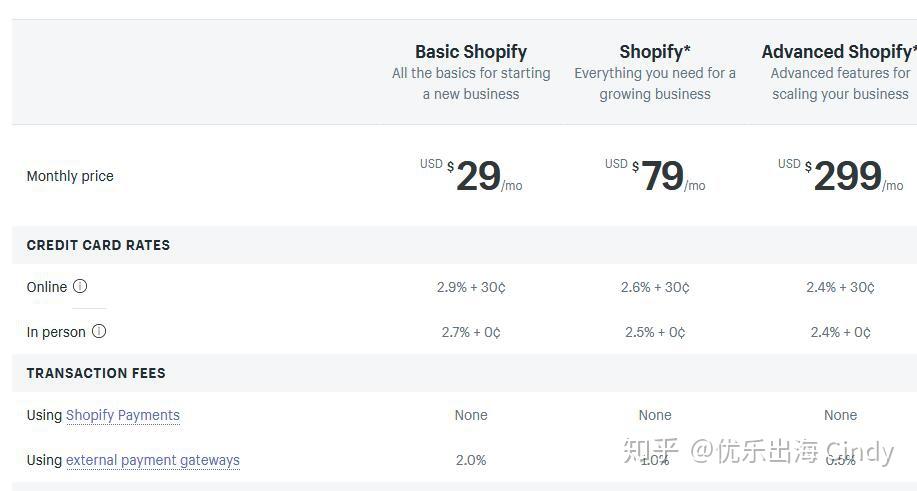Click the Shopify* plan heading

click(655, 52)
